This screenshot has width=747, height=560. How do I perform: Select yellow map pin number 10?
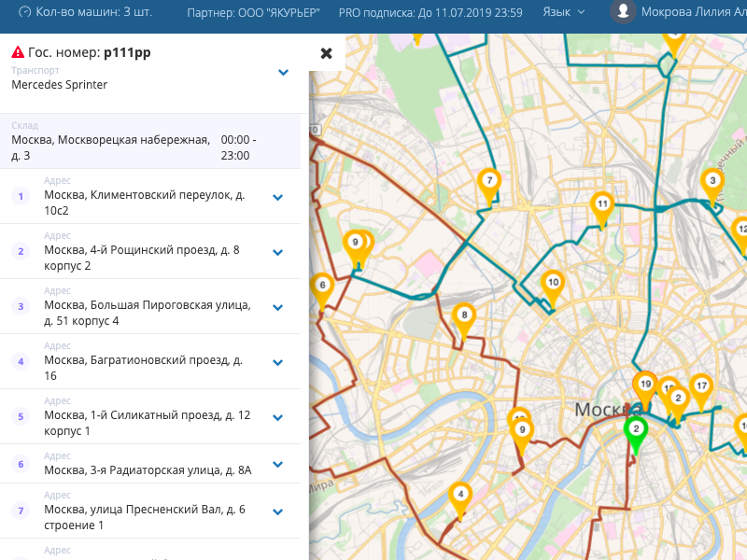(552, 284)
